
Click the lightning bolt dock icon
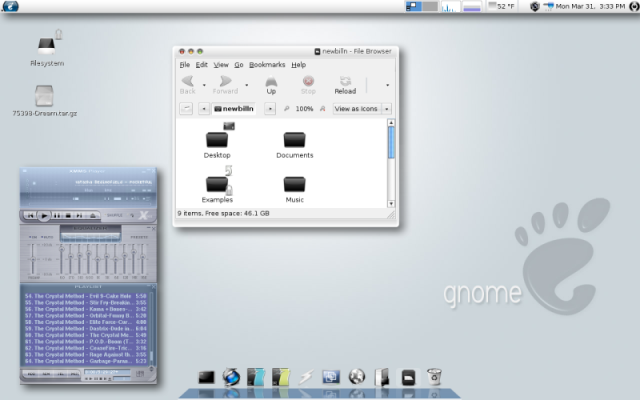click(x=306, y=377)
